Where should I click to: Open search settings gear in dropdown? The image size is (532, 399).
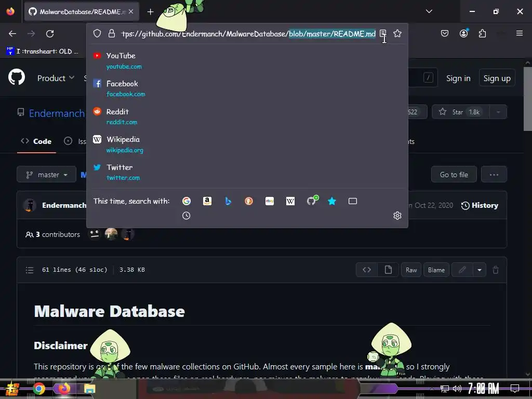(397, 216)
